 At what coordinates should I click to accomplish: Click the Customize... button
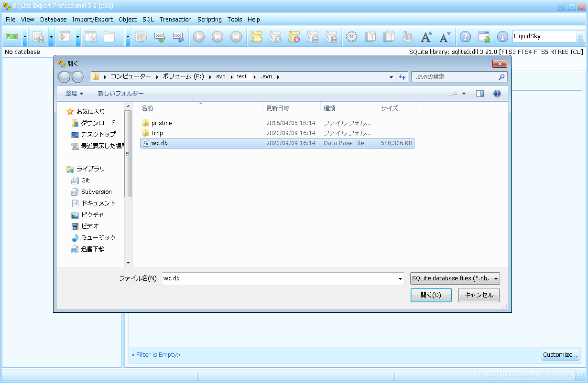[560, 355]
